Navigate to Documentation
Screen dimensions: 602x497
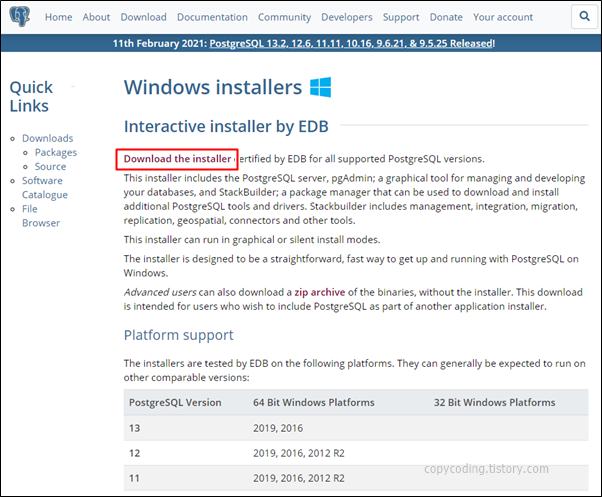click(x=212, y=17)
